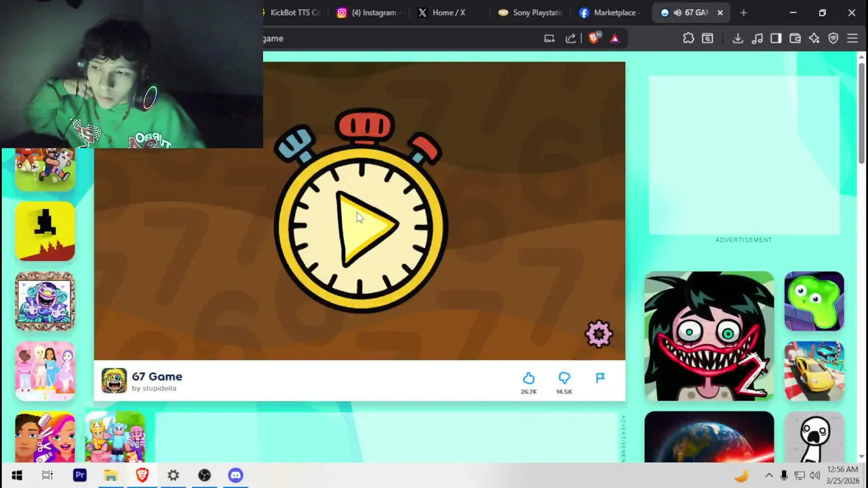Screen dimensions: 868x488
Task: Click the microphone tray icon
Action: click(784, 476)
